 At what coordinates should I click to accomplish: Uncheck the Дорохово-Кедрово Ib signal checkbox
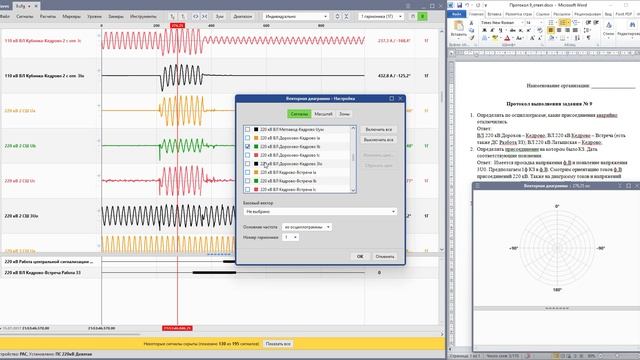point(247,147)
